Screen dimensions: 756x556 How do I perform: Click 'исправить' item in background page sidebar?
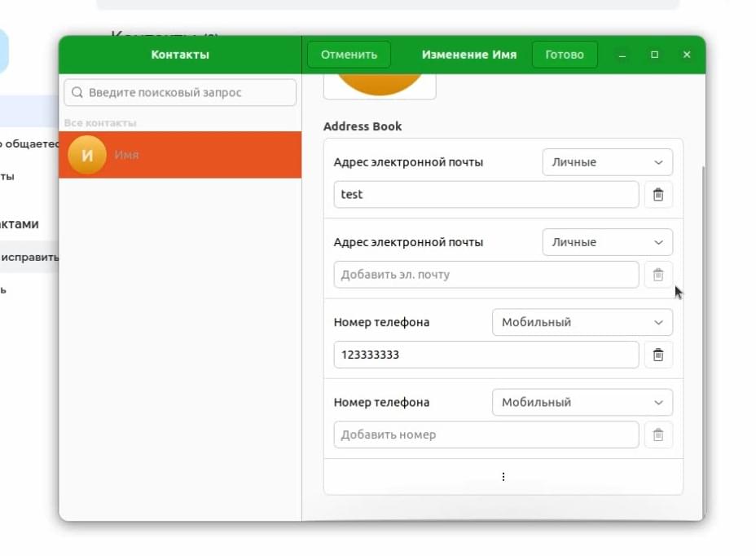click(x=29, y=258)
